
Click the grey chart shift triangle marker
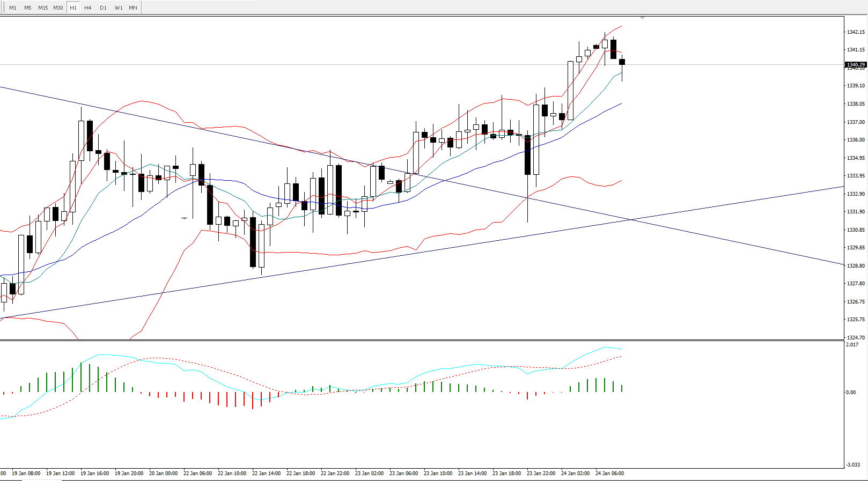point(642,18)
